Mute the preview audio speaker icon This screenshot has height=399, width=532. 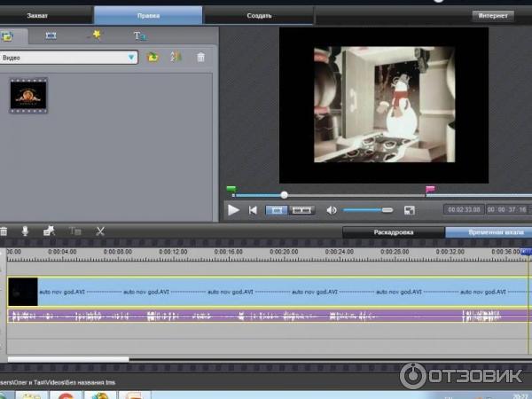tap(332, 210)
